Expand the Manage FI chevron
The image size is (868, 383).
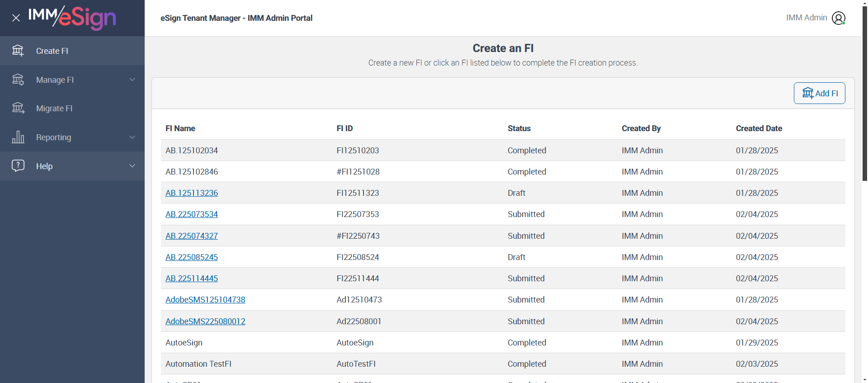(x=132, y=80)
